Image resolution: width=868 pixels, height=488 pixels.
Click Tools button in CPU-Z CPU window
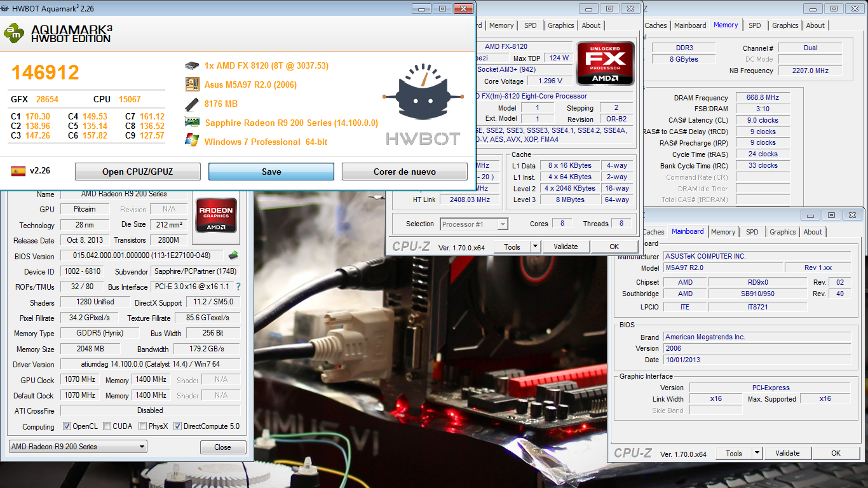(512, 247)
